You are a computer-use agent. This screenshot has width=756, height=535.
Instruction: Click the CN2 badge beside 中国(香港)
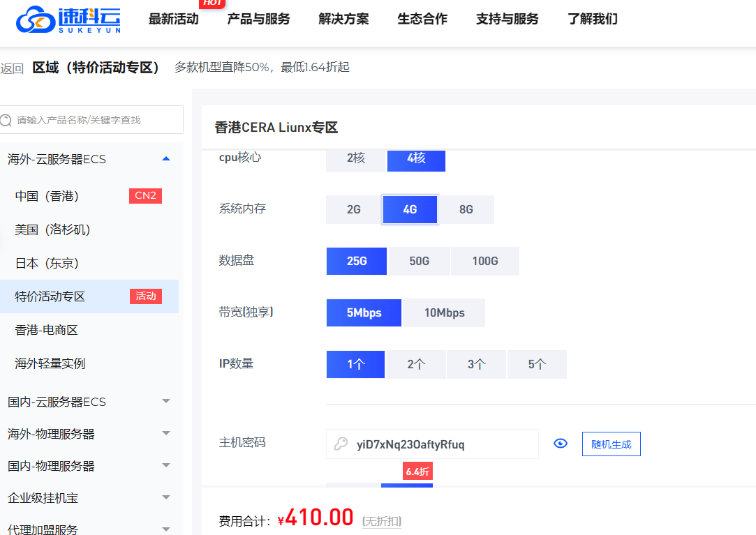click(x=146, y=196)
